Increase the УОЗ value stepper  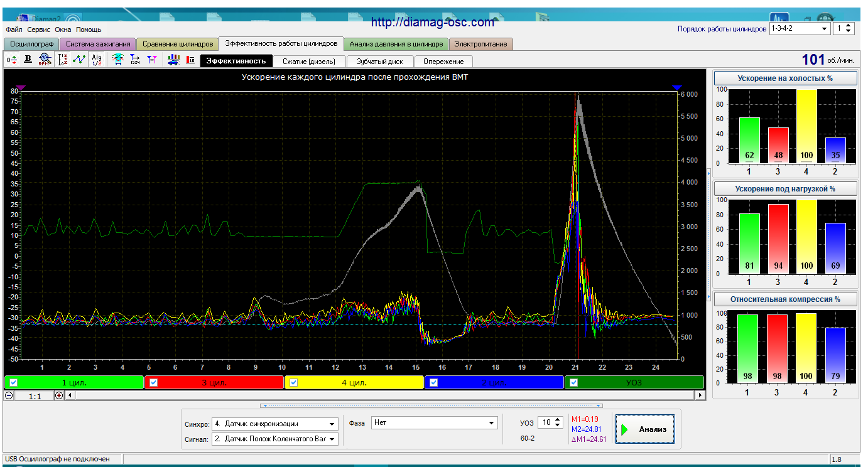tap(558, 420)
